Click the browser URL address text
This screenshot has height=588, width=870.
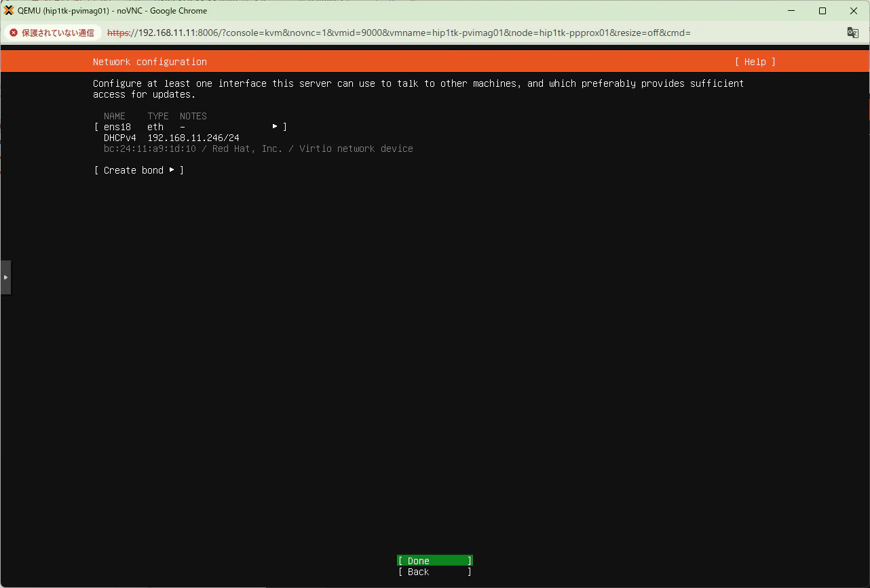tap(399, 33)
